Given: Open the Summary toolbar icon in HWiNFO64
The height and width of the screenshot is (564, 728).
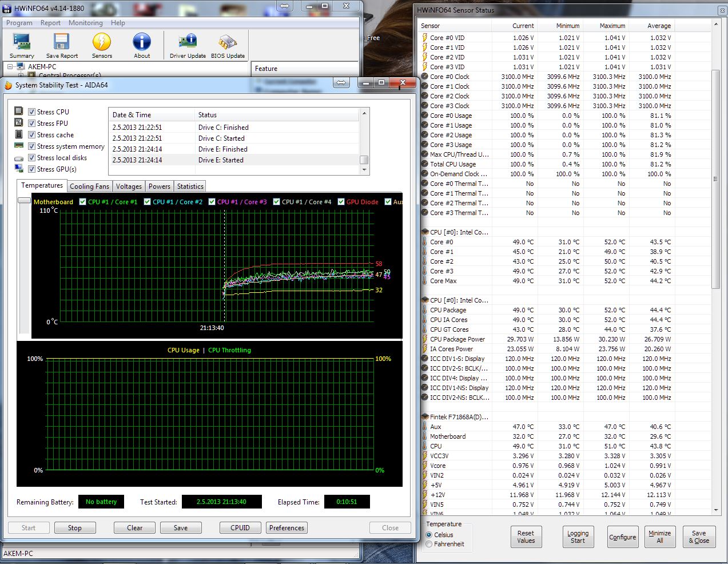Looking at the screenshot, I should click(22, 45).
